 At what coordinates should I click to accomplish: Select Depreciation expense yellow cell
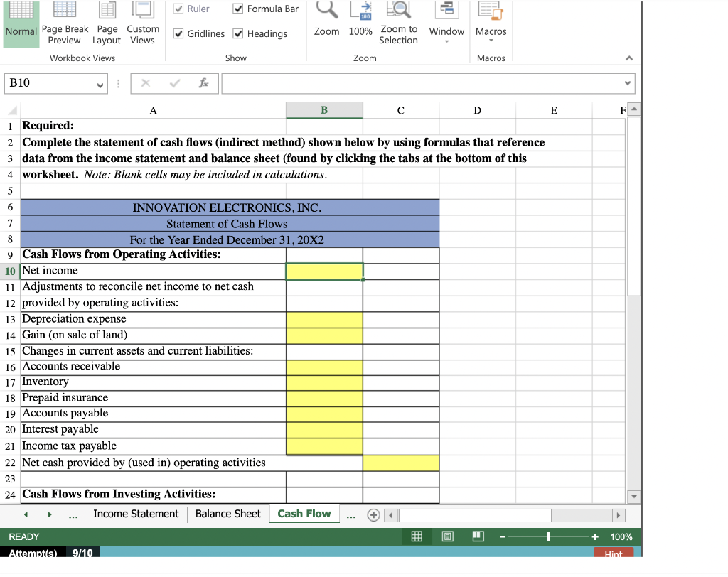(324, 320)
